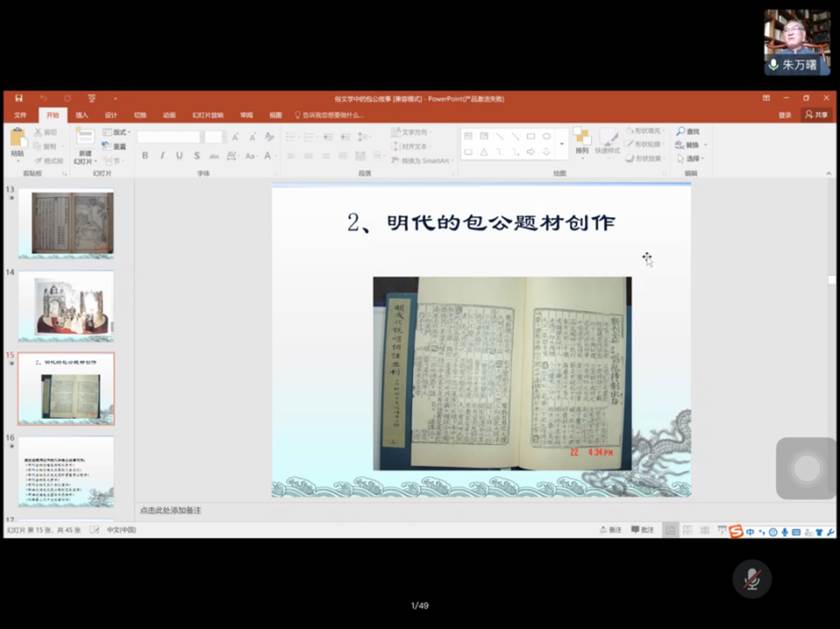Click the New Slide icon

click(x=85, y=138)
